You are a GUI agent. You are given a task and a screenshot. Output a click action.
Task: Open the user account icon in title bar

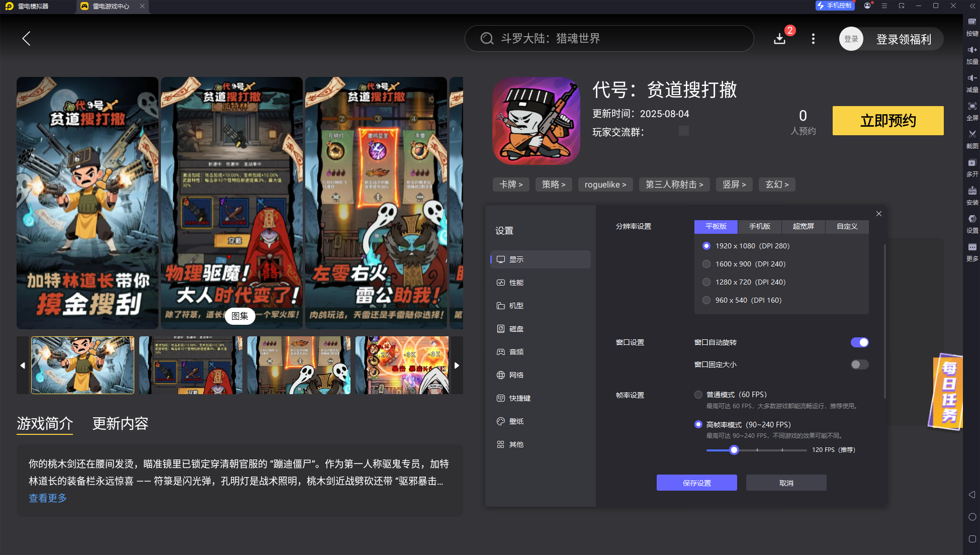click(867, 6)
